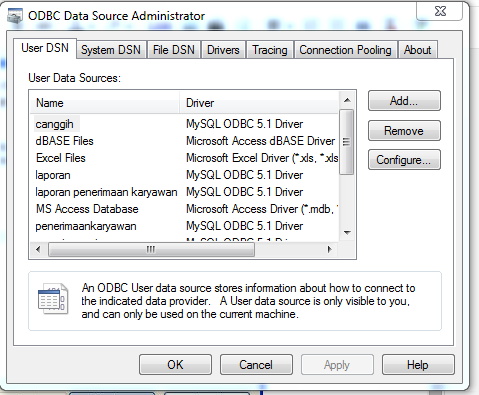Select the penerimaankaryawan data source
The height and width of the screenshot is (395, 479).
(x=86, y=226)
